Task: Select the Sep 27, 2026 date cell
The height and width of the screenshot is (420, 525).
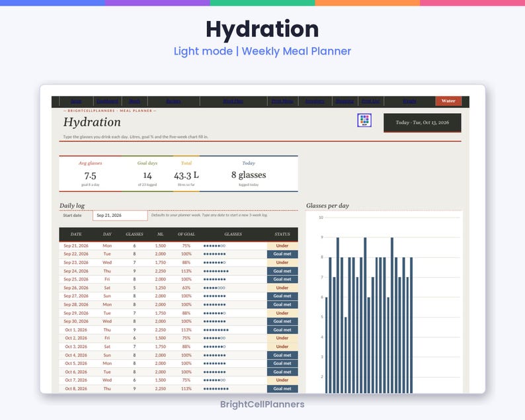Action: point(76,296)
